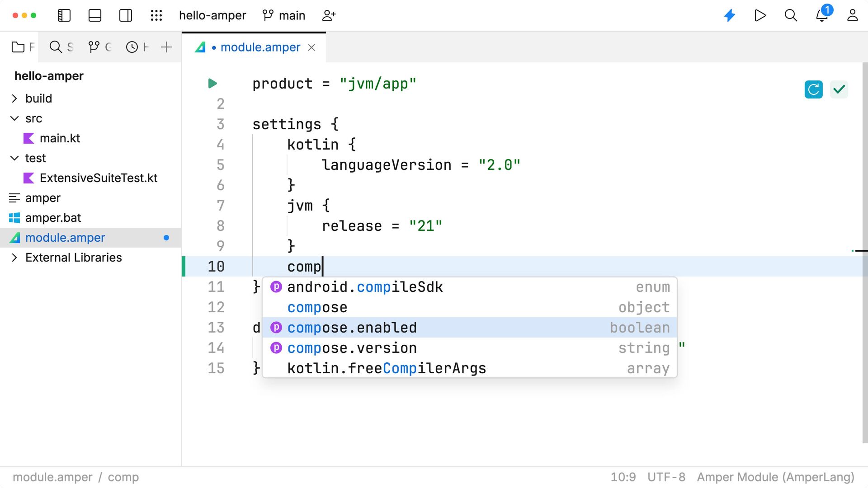
Task: Choose the compose object suggestion
Action: [469, 307]
